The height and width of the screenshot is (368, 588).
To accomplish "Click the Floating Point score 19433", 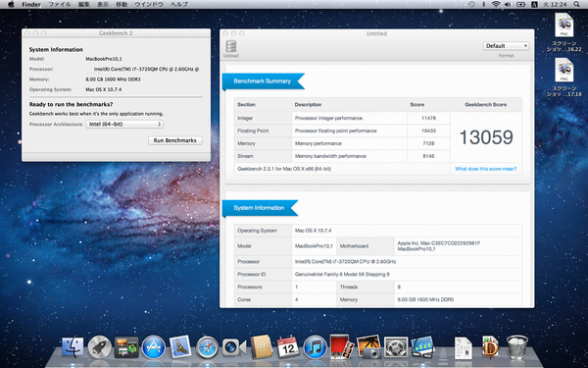I will pos(428,131).
